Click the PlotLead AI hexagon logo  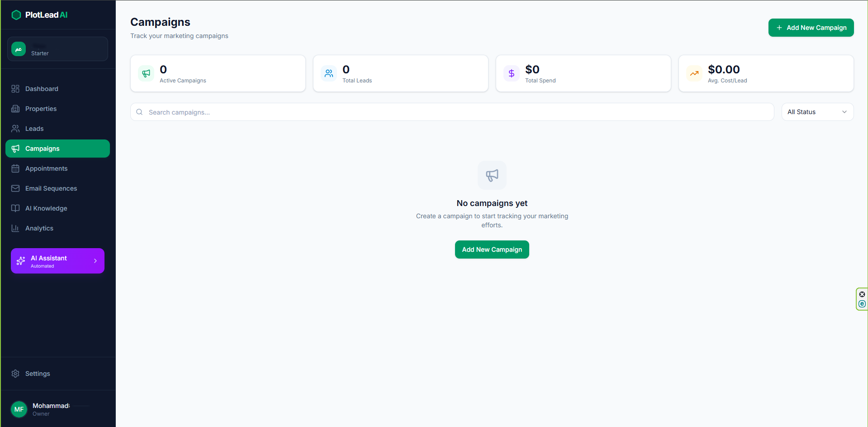[x=16, y=15]
